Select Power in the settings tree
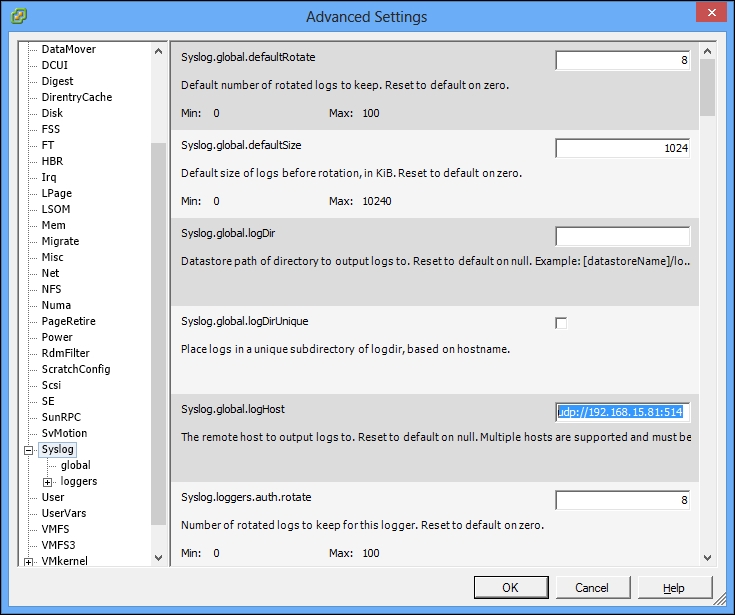 (x=57, y=337)
